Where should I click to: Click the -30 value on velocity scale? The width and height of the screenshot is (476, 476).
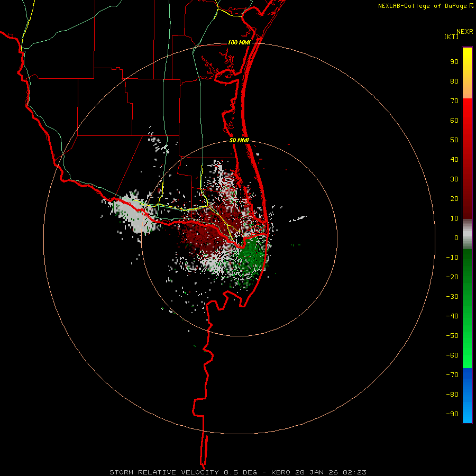coord(452,297)
